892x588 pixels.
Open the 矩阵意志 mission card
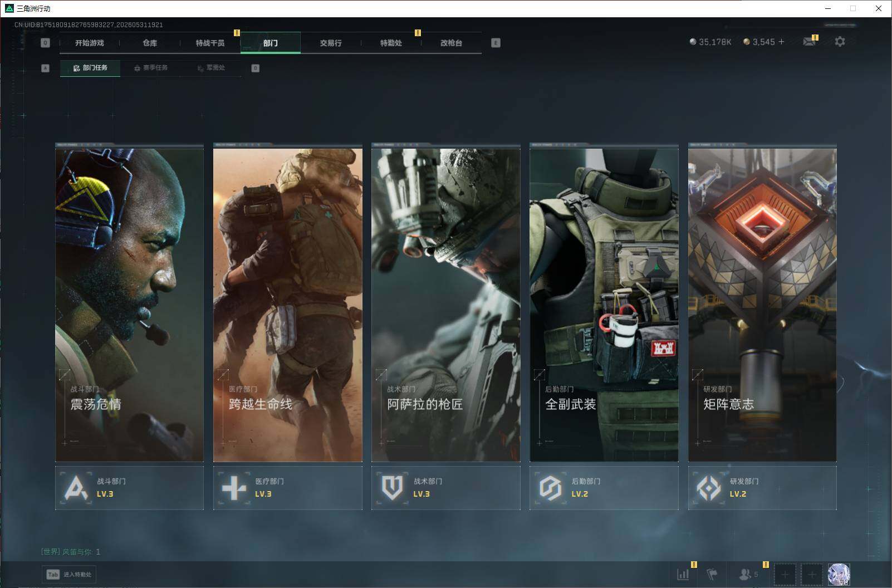[x=762, y=302]
